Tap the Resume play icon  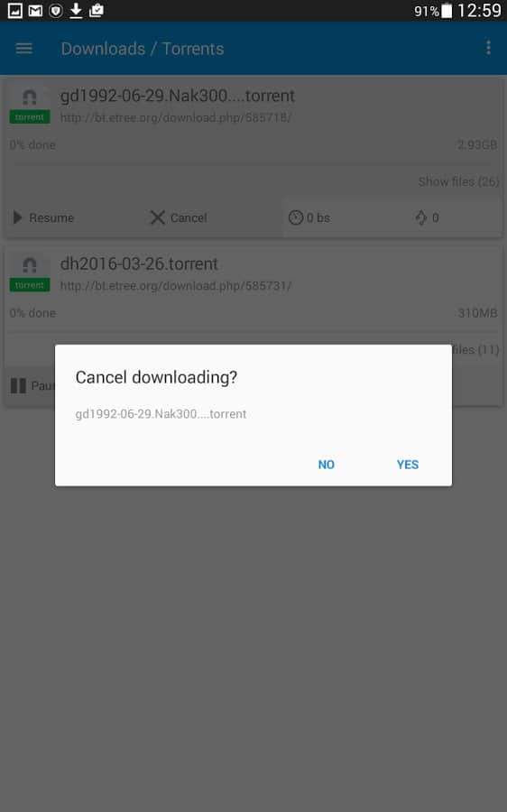pyautogui.click(x=18, y=217)
